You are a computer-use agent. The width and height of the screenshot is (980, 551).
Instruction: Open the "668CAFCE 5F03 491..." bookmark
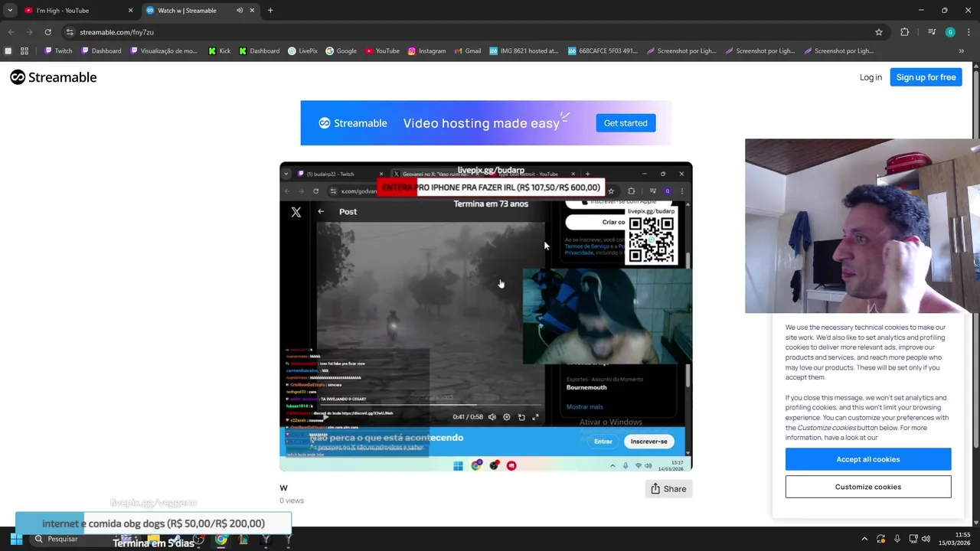603,51
